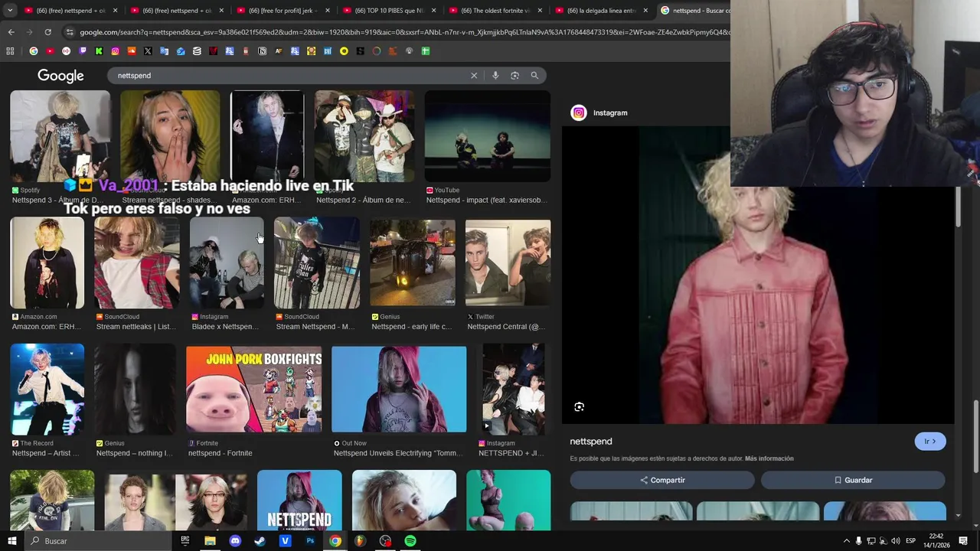The height and width of the screenshot is (551, 980).
Task: Open Stream nettleaks SoundCloud thumbnail
Action: pyautogui.click(x=136, y=263)
